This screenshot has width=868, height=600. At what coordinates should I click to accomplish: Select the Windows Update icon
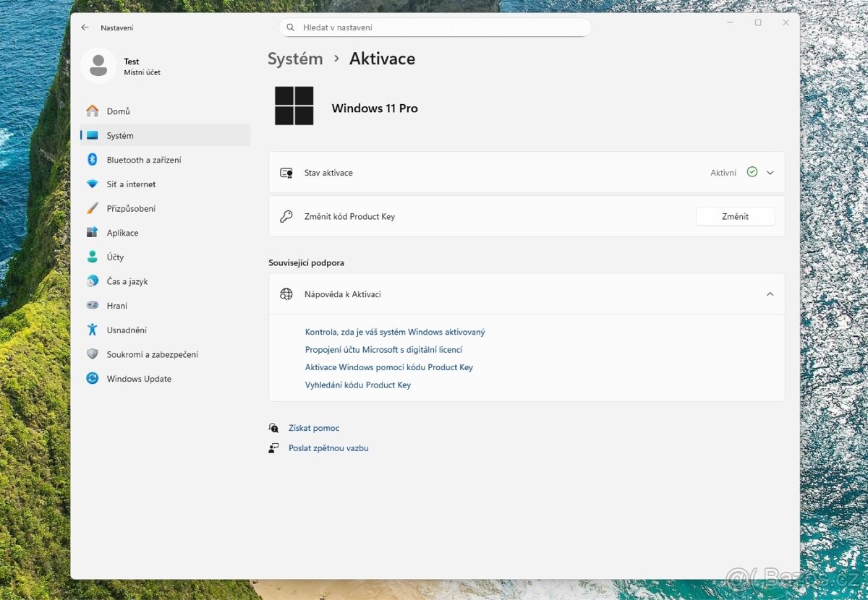[x=93, y=379]
